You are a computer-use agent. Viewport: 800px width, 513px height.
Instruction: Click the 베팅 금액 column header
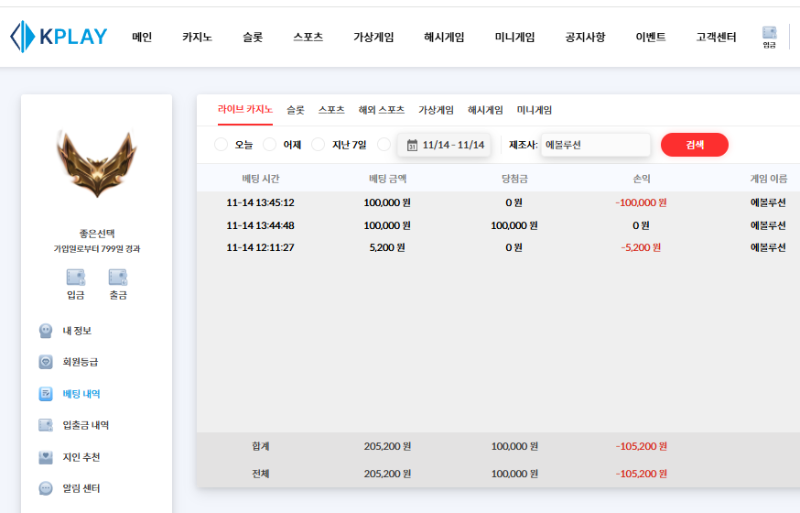[x=387, y=179]
